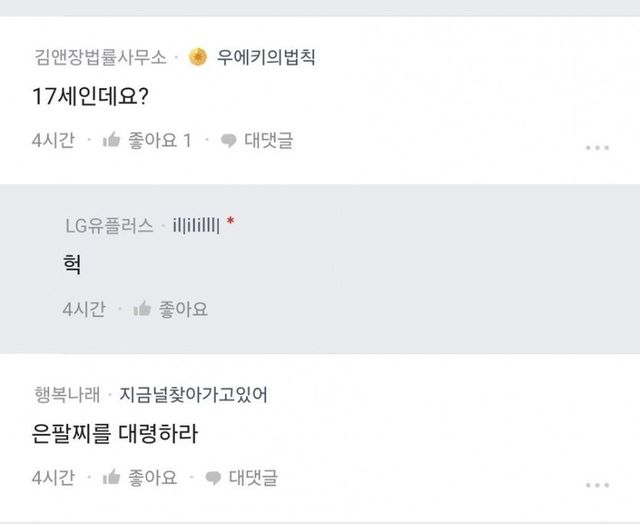Viewport: 640px width, 524px height.
Task: Click thumbs-up icon on the 헉 reply
Action: pyautogui.click(x=142, y=310)
